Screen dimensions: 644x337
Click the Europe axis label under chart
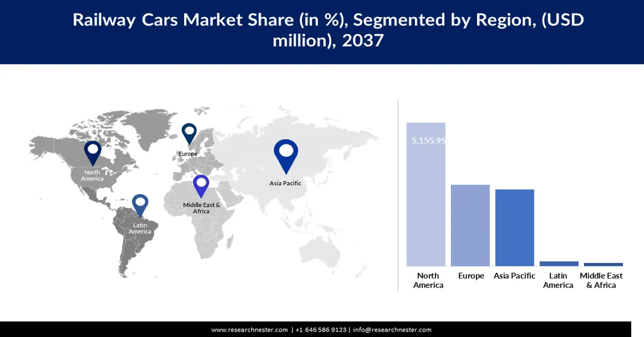(471, 276)
